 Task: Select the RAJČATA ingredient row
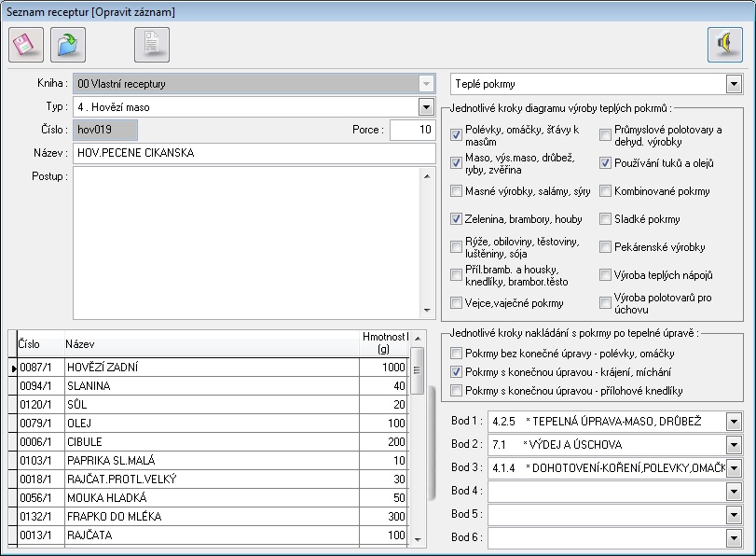click(x=208, y=535)
